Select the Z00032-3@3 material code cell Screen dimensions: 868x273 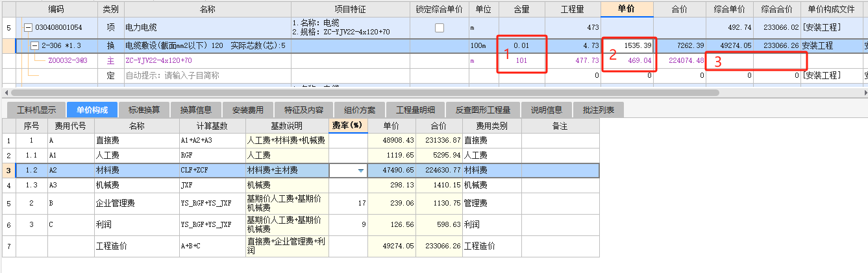(x=56, y=60)
